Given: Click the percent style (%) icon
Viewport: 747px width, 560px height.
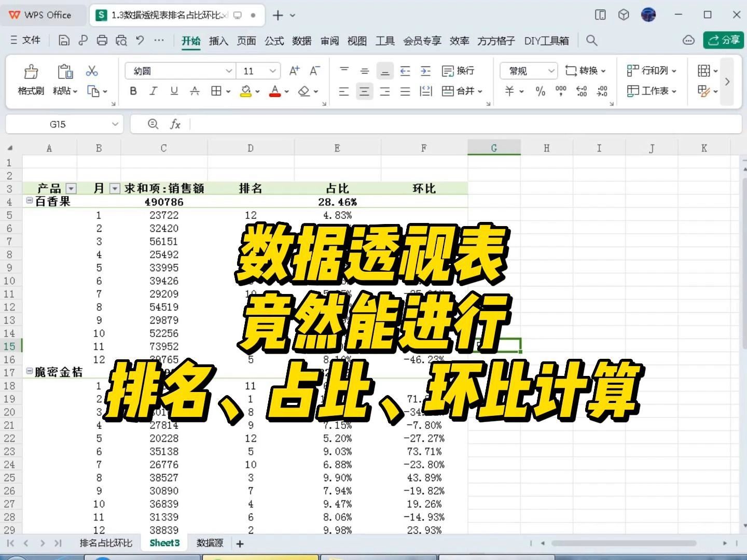Looking at the screenshot, I should (x=539, y=92).
